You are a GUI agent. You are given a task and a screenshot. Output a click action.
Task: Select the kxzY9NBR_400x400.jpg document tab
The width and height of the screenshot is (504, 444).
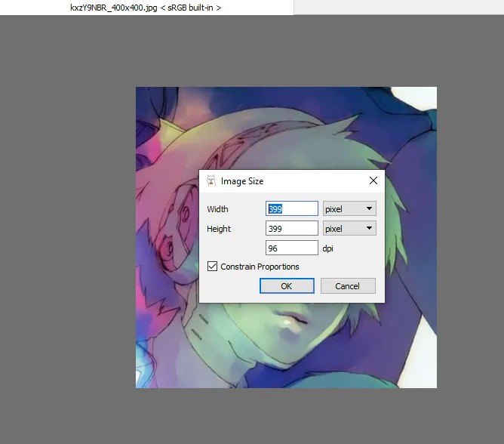[146, 8]
